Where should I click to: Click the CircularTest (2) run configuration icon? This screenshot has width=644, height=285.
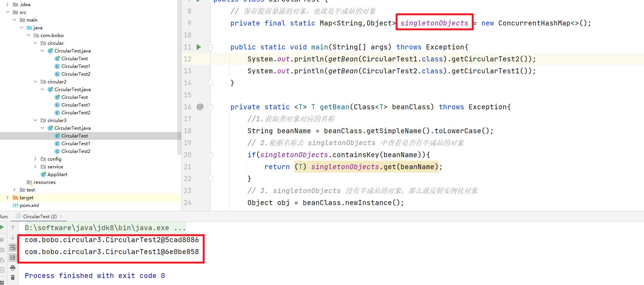pyautogui.click(x=19, y=216)
